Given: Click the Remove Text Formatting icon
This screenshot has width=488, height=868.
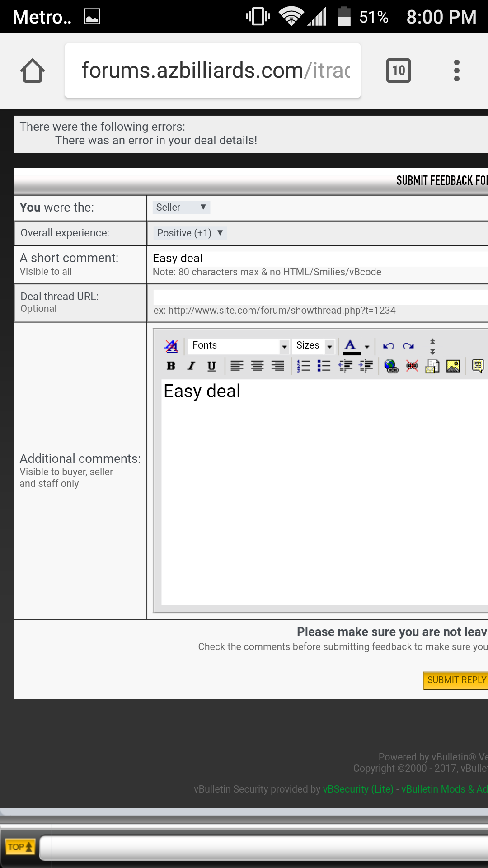Looking at the screenshot, I should (171, 346).
